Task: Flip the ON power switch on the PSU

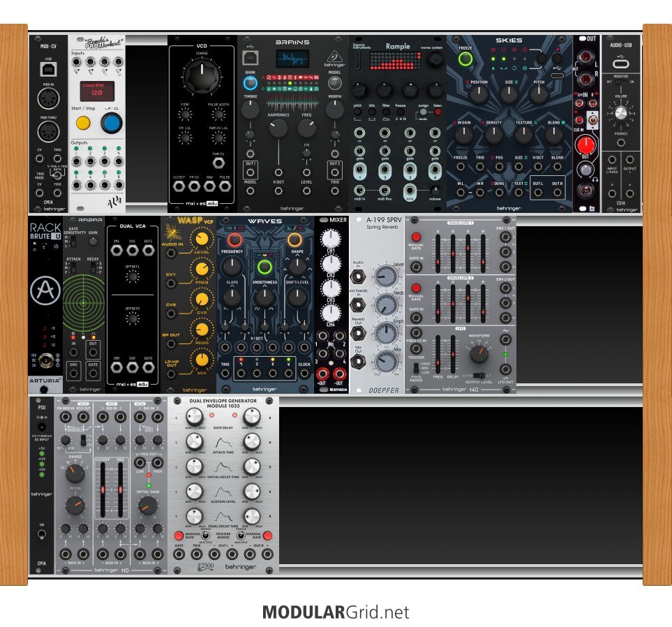Action: tap(42, 534)
